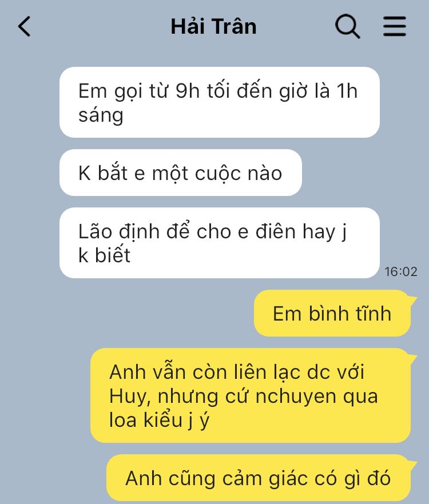Open chat search with the magnifier icon
429x504 pixels.
click(348, 26)
